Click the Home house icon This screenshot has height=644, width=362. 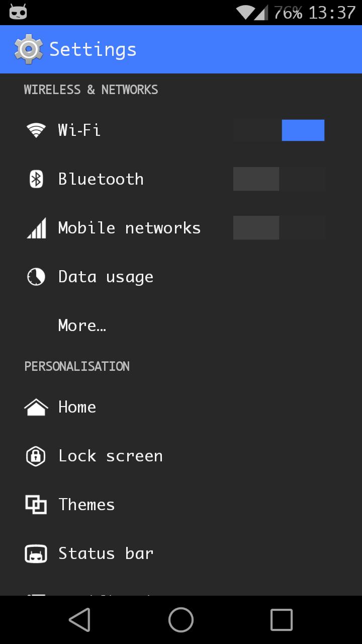coord(36,407)
